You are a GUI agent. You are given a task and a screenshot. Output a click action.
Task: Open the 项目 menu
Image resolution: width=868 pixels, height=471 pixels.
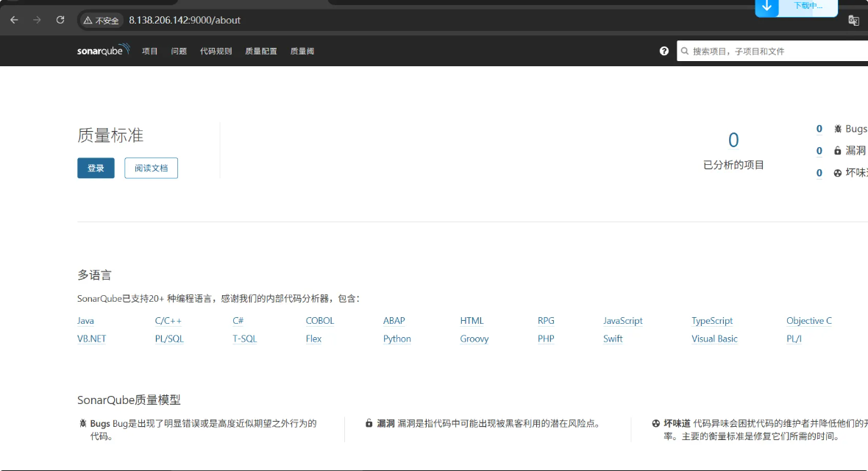coord(149,51)
